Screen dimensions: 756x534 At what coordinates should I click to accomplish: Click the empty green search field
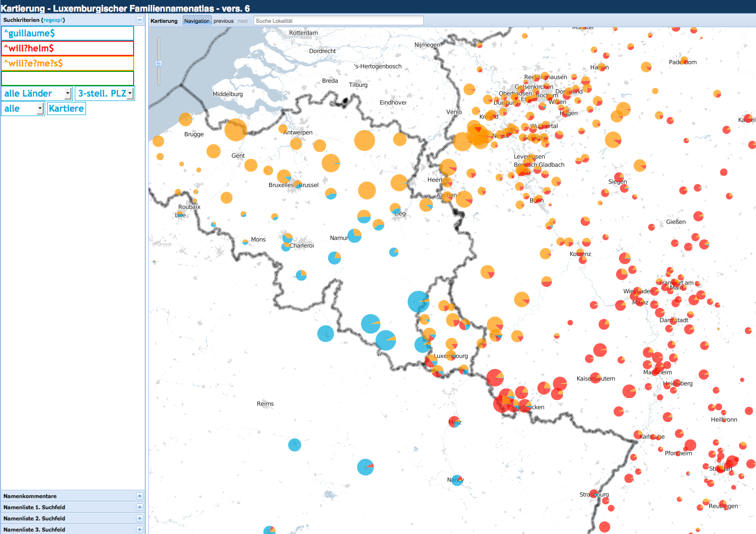68,79
